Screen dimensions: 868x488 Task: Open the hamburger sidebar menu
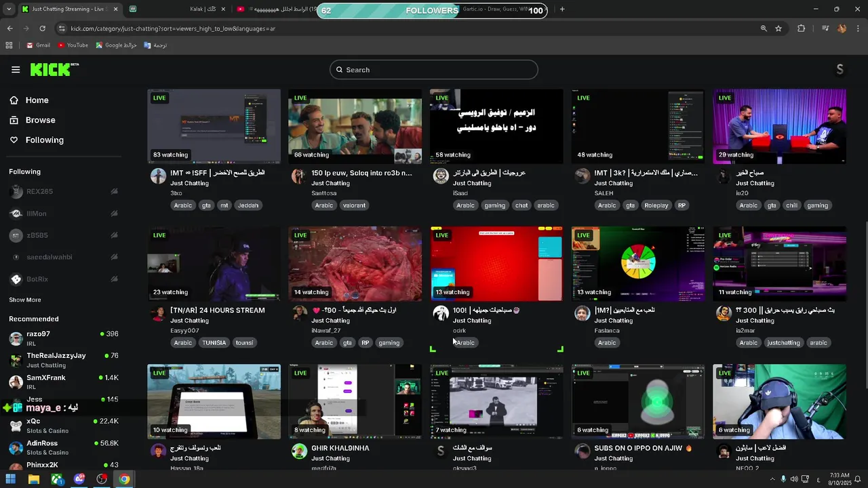(x=16, y=69)
